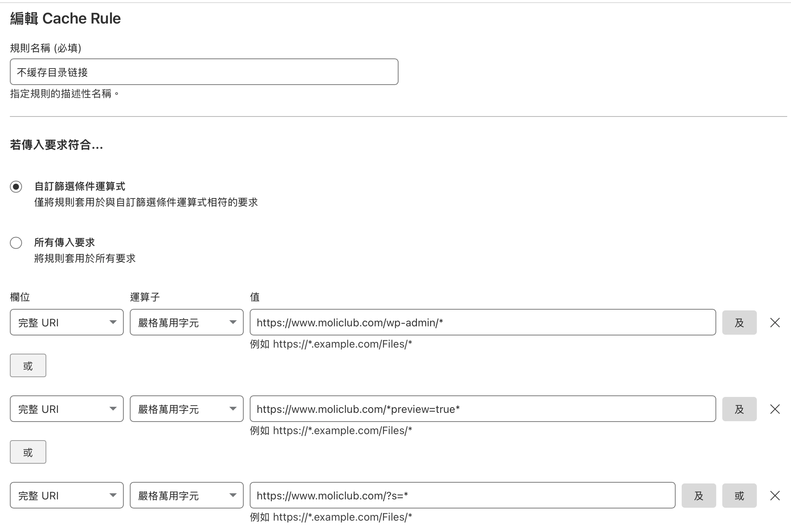The image size is (791, 532).
Task: Remove the preview=true condition row
Action: pyautogui.click(x=775, y=409)
